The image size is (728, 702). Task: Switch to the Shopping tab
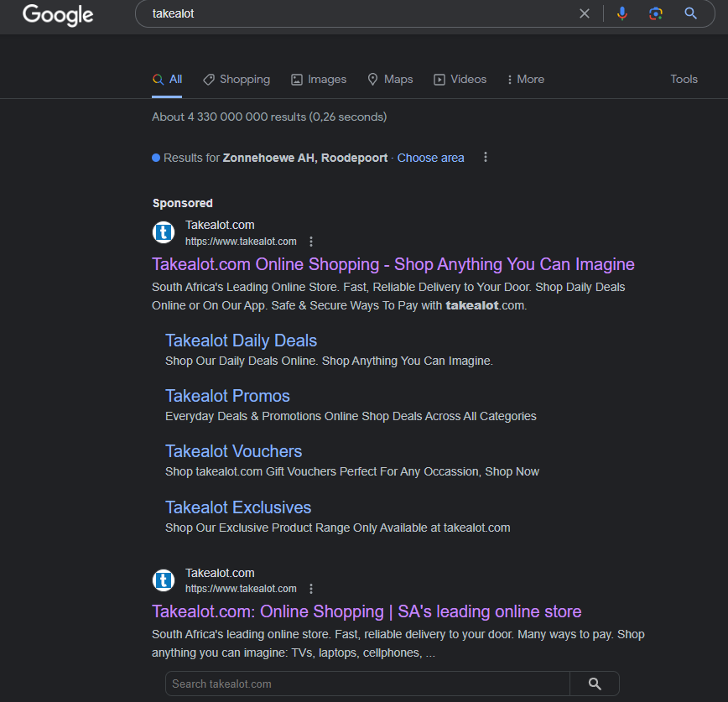[237, 80]
